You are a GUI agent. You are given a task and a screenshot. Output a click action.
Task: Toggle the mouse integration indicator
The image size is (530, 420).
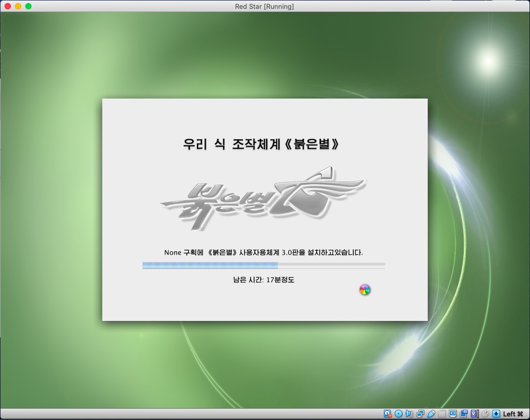pyautogui.click(x=485, y=414)
